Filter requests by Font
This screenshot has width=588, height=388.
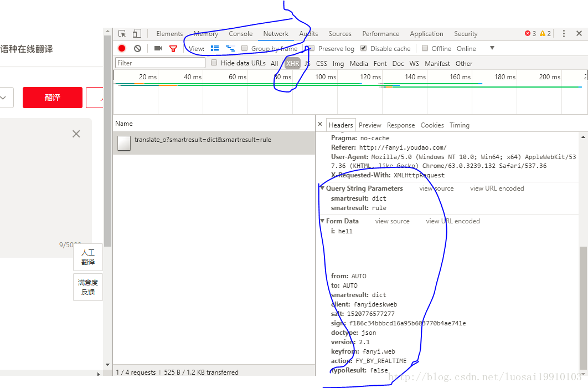click(380, 63)
